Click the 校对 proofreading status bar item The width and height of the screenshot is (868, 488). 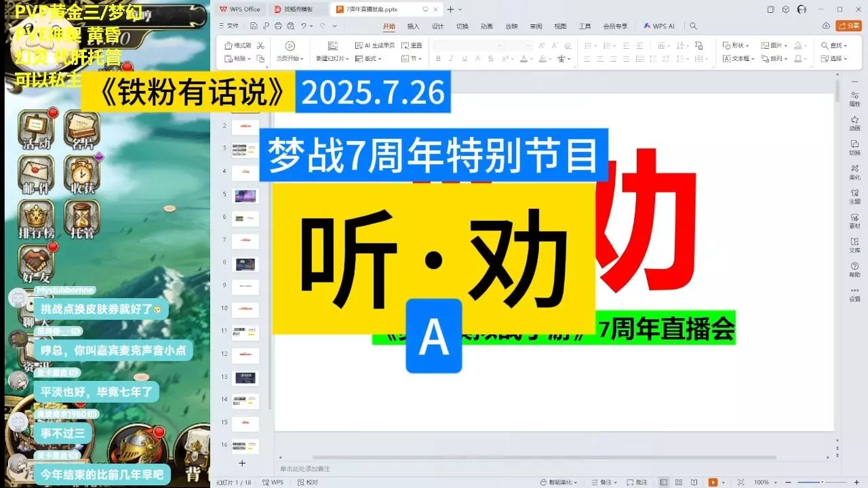(308, 482)
